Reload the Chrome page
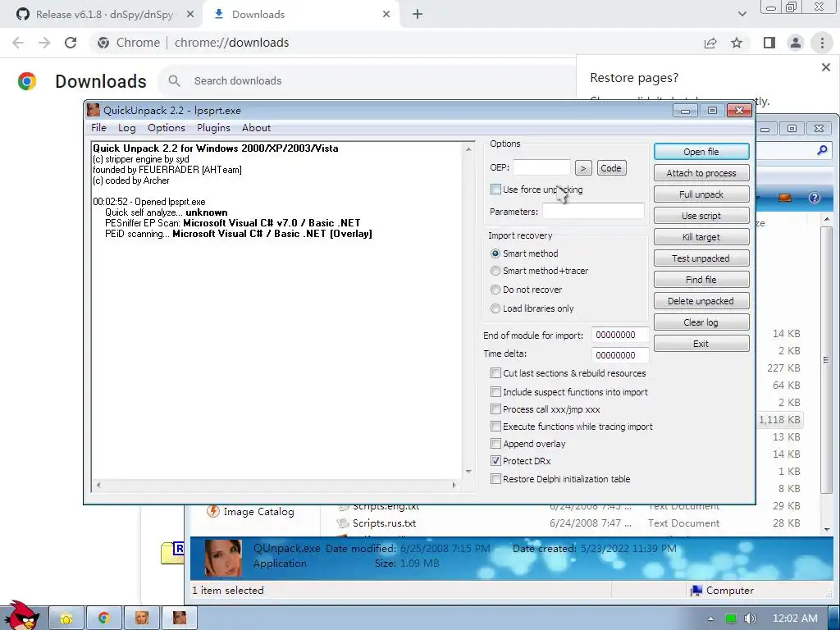This screenshot has height=630, width=840. coord(71,43)
